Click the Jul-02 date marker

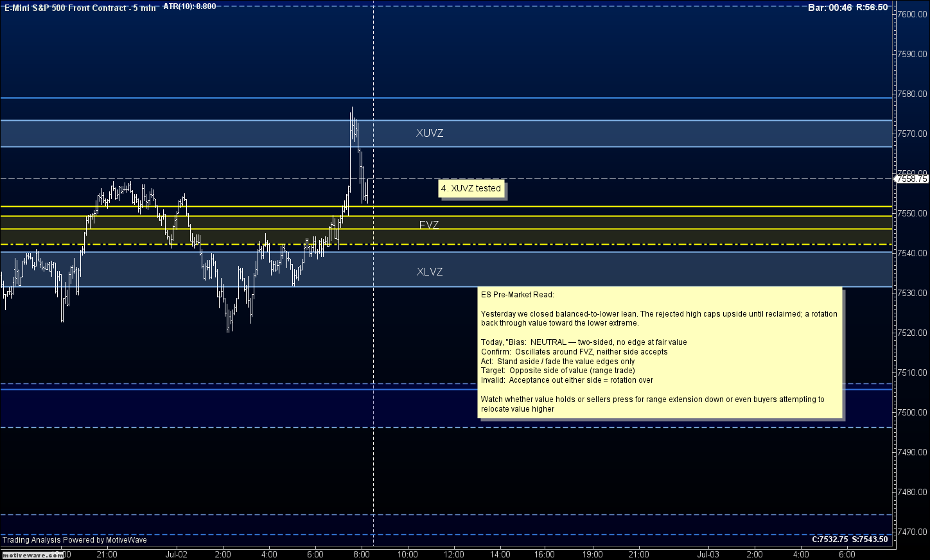coord(176,554)
